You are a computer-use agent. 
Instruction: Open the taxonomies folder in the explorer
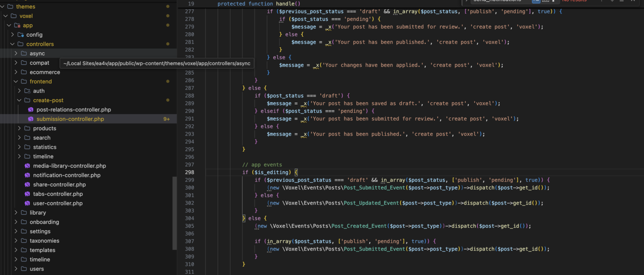tap(44, 241)
